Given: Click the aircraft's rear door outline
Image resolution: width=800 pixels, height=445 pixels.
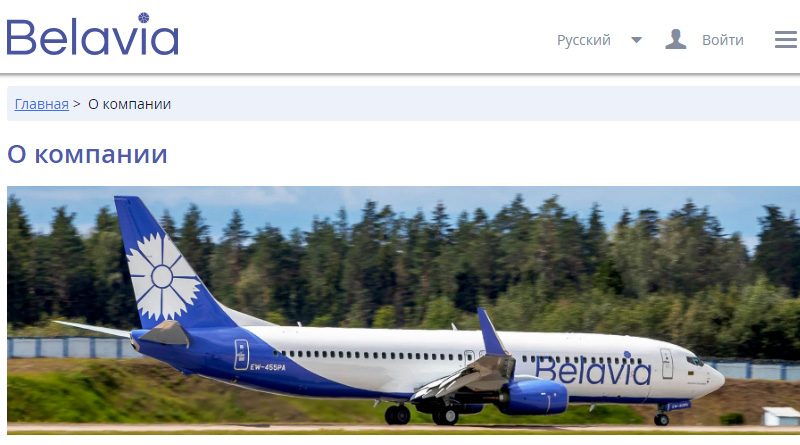Looking at the screenshot, I should click(241, 354).
